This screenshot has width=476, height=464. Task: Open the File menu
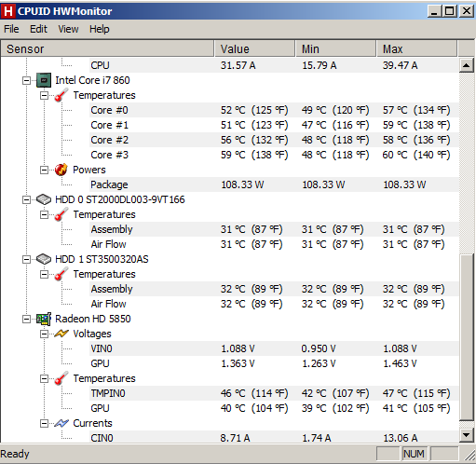coord(11,29)
